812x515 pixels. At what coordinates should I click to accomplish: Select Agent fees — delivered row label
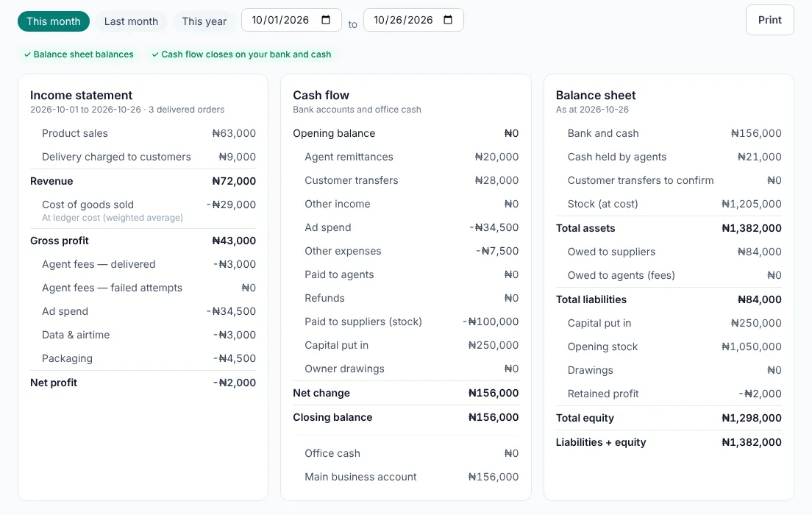point(99,264)
